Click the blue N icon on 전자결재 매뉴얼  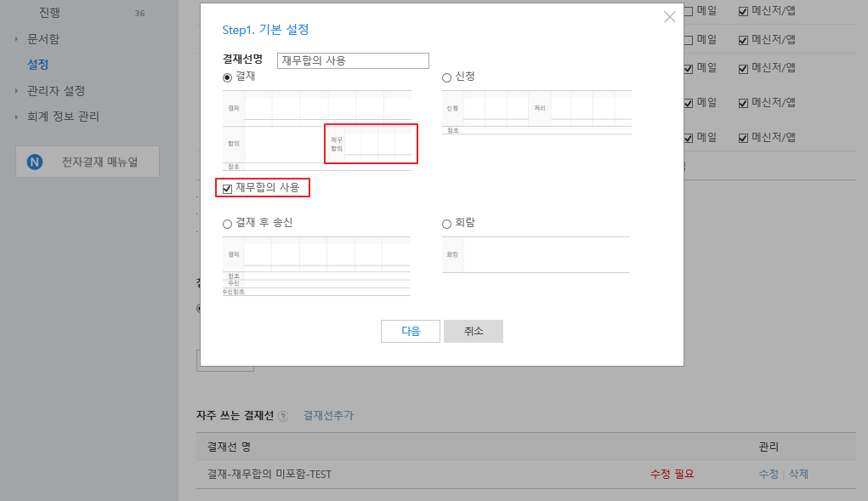(x=35, y=162)
